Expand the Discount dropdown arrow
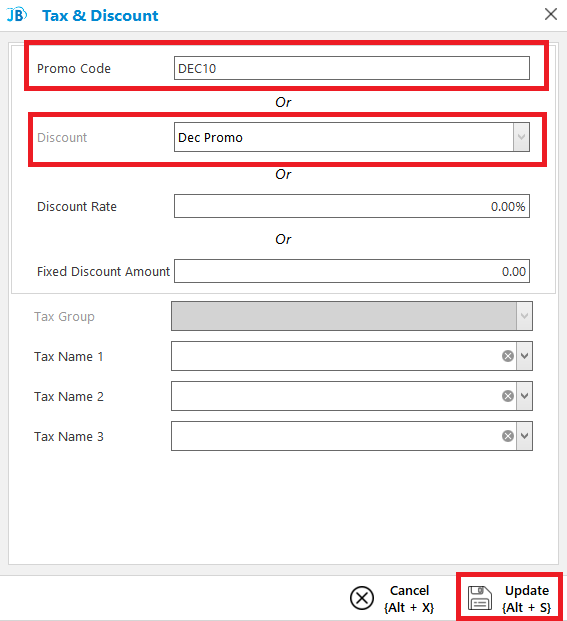Image resolution: width=567 pixels, height=621 pixels. [521, 137]
